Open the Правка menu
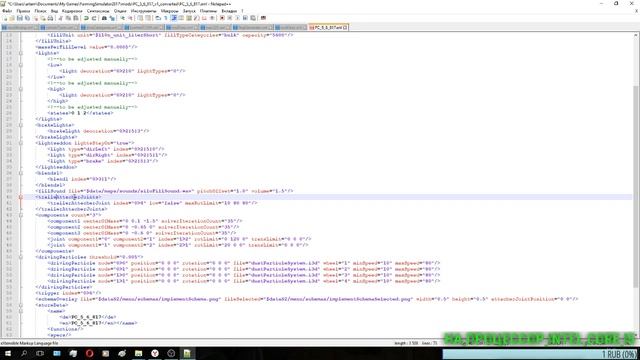The height and width of the screenshot is (360, 640). point(23,11)
